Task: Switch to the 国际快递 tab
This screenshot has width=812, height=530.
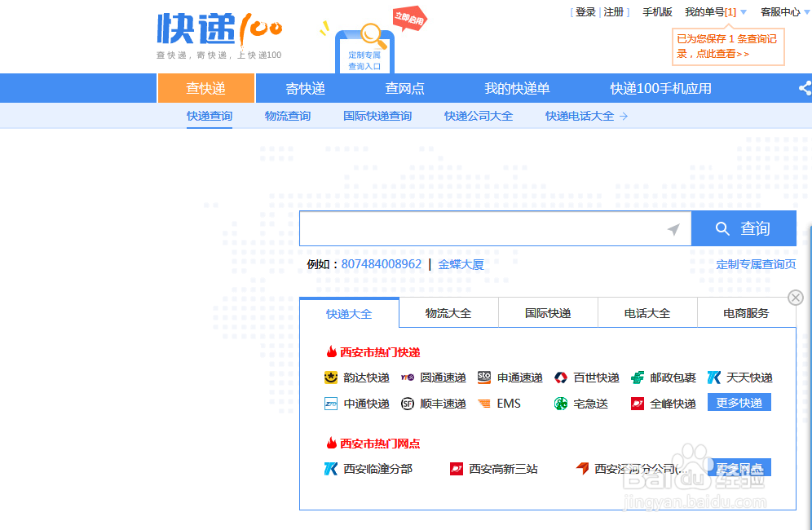Action: click(548, 313)
